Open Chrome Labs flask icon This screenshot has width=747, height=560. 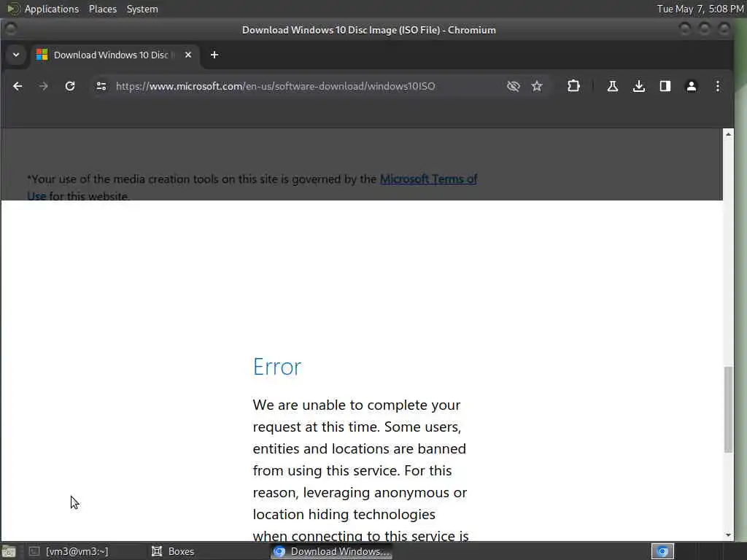613,86
